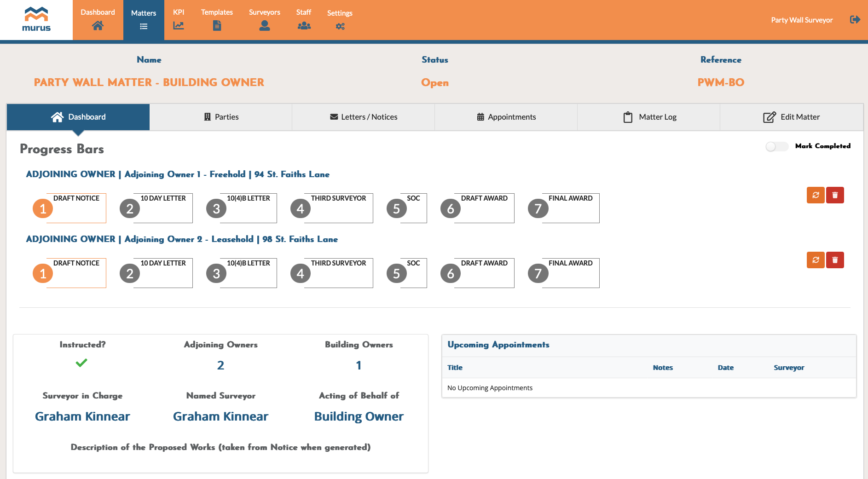Refresh progress bar for Adjoining Owner 1
The height and width of the screenshot is (479, 868).
816,195
